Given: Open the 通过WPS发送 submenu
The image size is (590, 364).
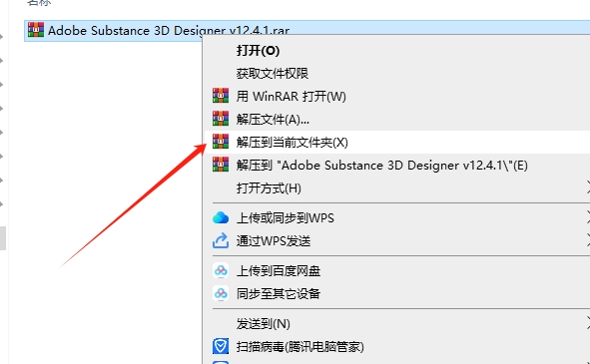Looking at the screenshot, I should pos(274,241).
